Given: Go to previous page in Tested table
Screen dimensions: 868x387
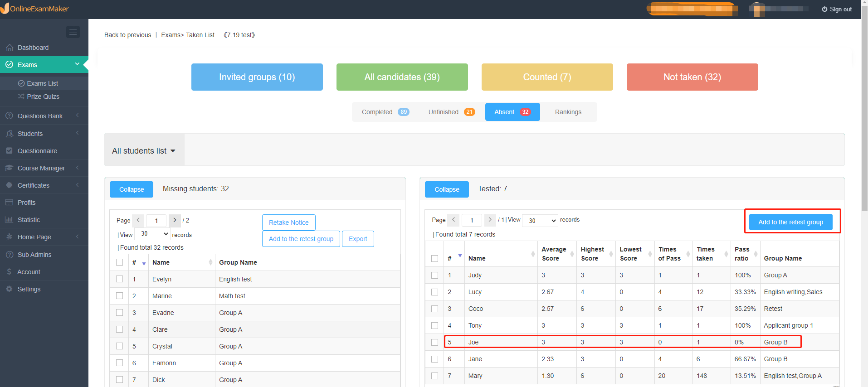Looking at the screenshot, I should click(454, 220).
